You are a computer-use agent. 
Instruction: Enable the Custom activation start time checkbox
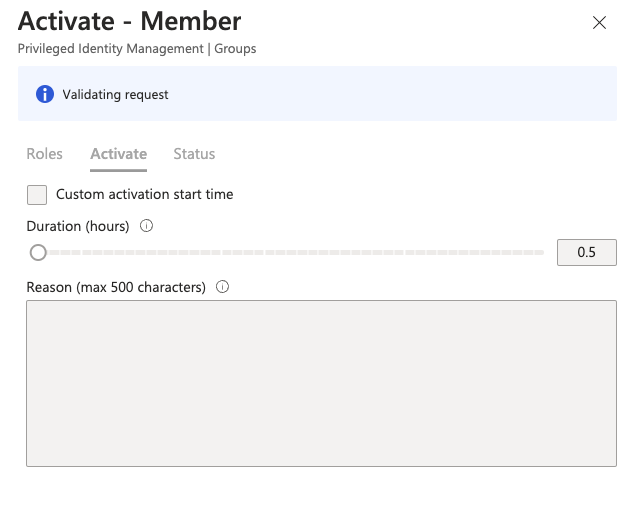37,195
